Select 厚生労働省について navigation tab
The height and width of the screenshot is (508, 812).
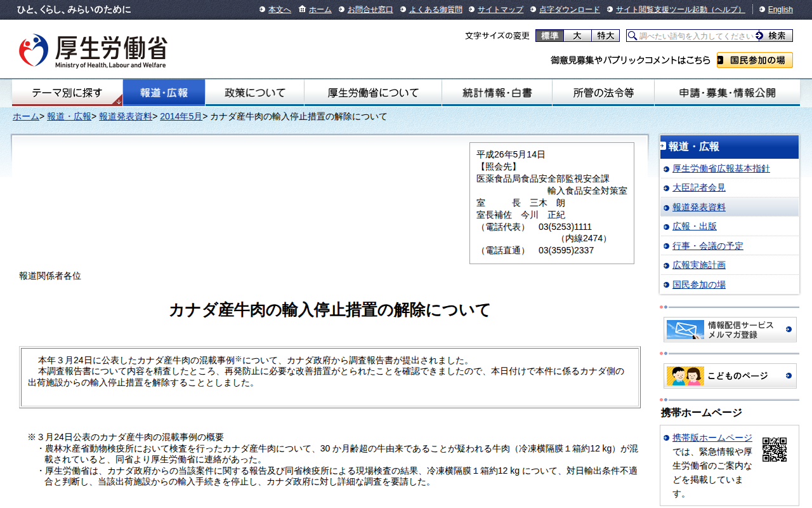click(373, 93)
